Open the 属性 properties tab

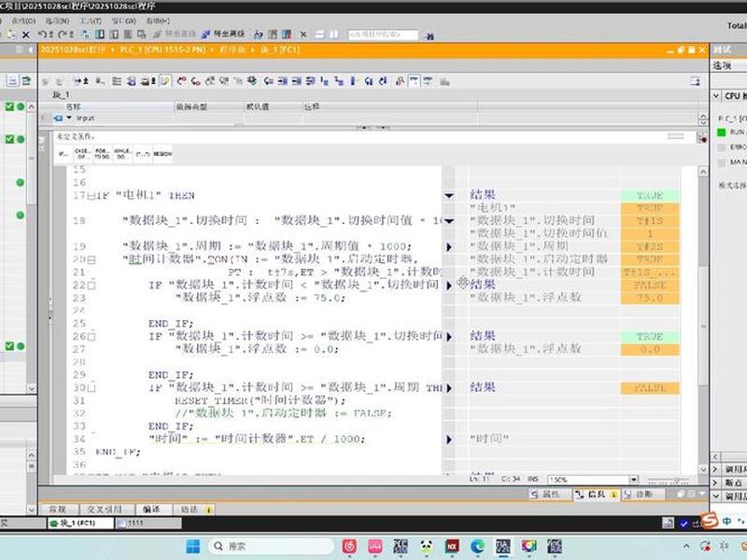(x=549, y=495)
